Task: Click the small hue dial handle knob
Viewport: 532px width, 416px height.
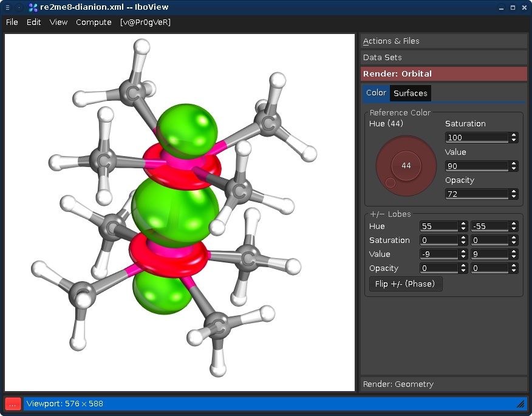Action: [390, 182]
